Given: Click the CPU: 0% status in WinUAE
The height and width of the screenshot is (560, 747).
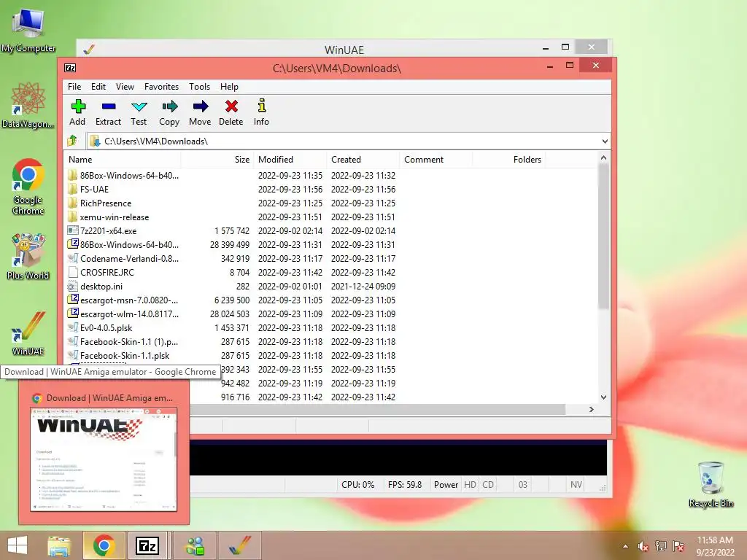Looking at the screenshot, I should point(357,485).
